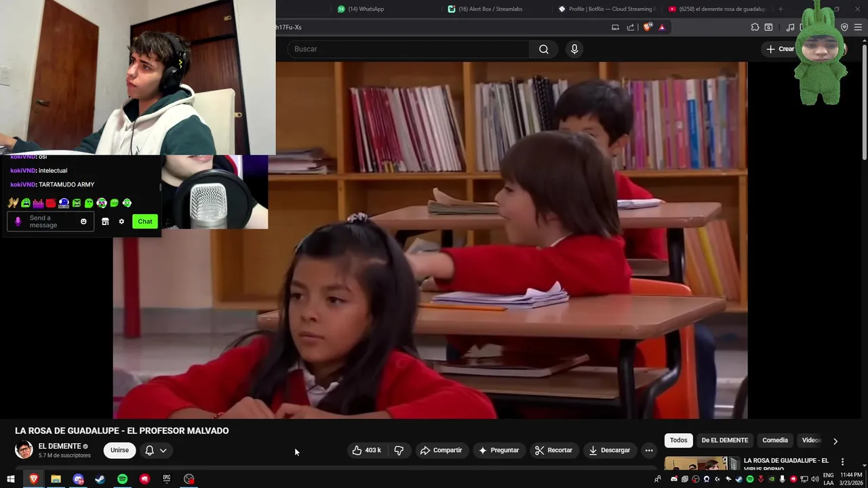This screenshot has height=488, width=868.
Task: Dislike the video with thumbs-down
Action: [399, 450]
